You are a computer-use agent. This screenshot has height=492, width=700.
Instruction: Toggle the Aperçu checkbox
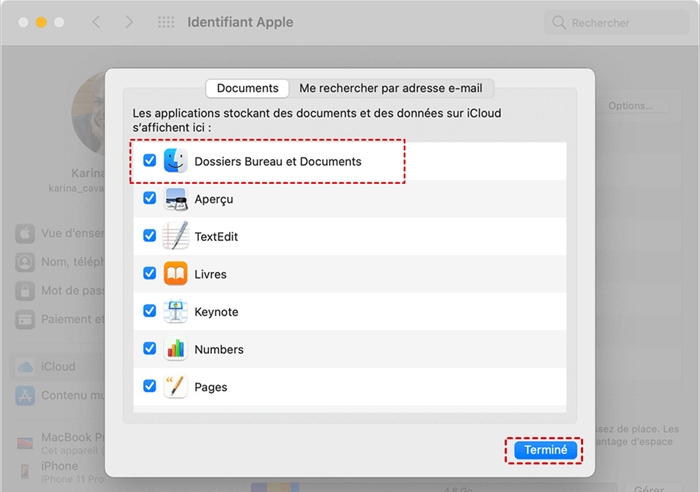click(x=149, y=199)
